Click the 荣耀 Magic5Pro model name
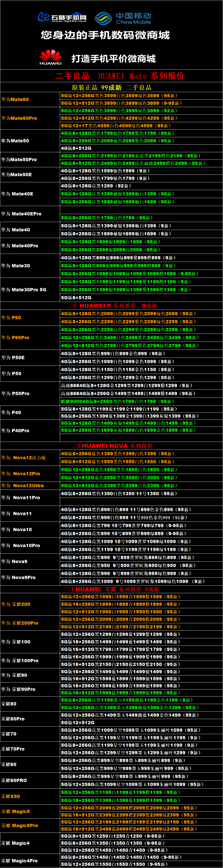Viewport: 223px width, 868px height. point(19,825)
